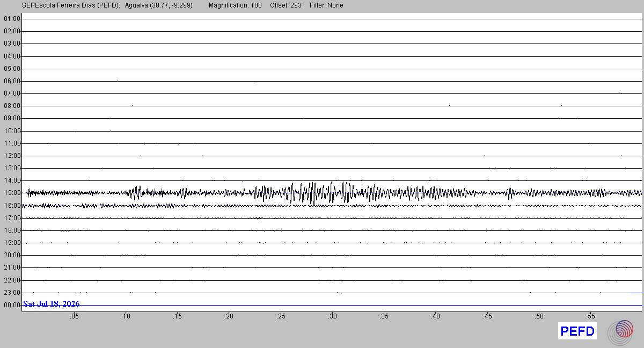The height and width of the screenshot is (348, 644).
Task: Click the :40 minute axis tick
Action: pyautogui.click(x=435, y=316)
